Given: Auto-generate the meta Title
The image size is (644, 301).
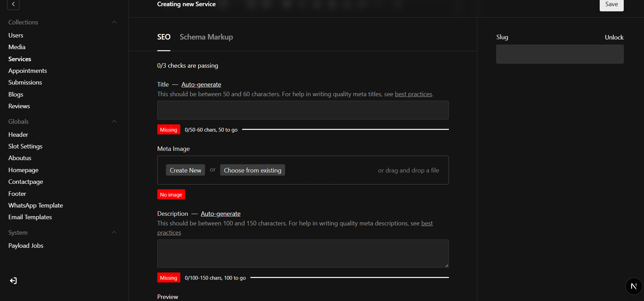Looking at the screenshot, I should point(201,85).
